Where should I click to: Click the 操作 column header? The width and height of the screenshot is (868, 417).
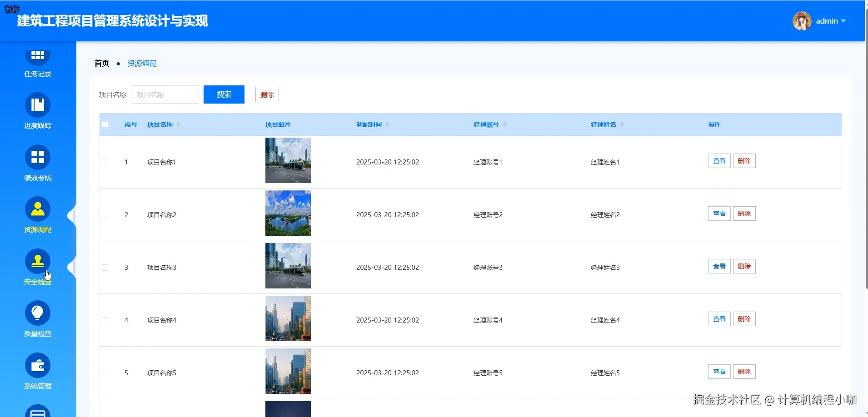714,124
